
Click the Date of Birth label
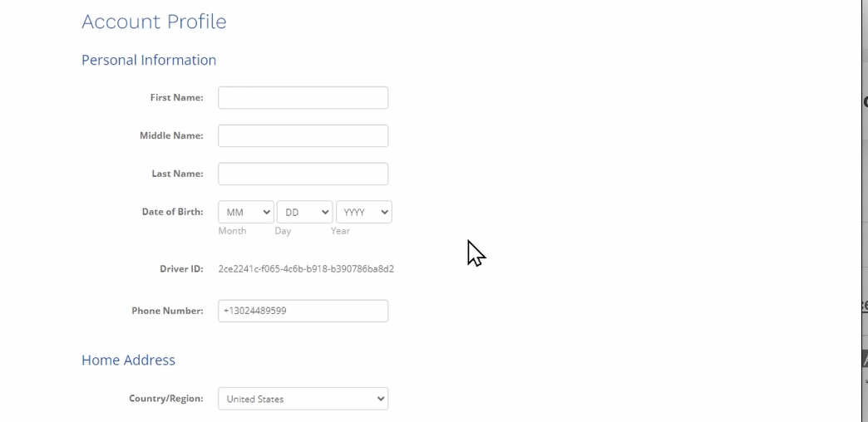click(172, 212)
